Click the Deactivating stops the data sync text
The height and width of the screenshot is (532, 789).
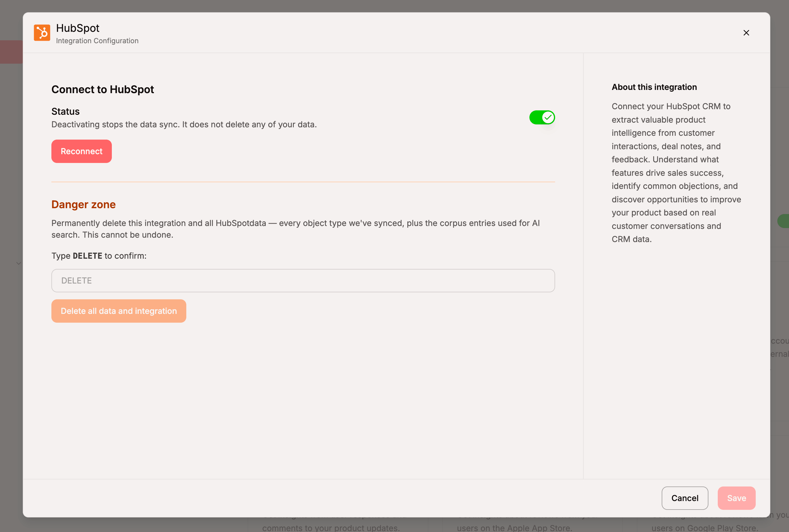(x=184, y=124)
